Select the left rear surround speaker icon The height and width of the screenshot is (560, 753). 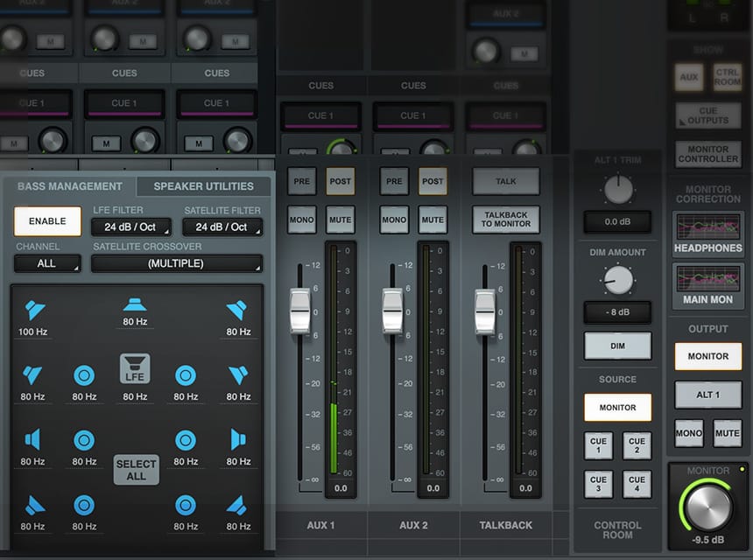(34, 505)
